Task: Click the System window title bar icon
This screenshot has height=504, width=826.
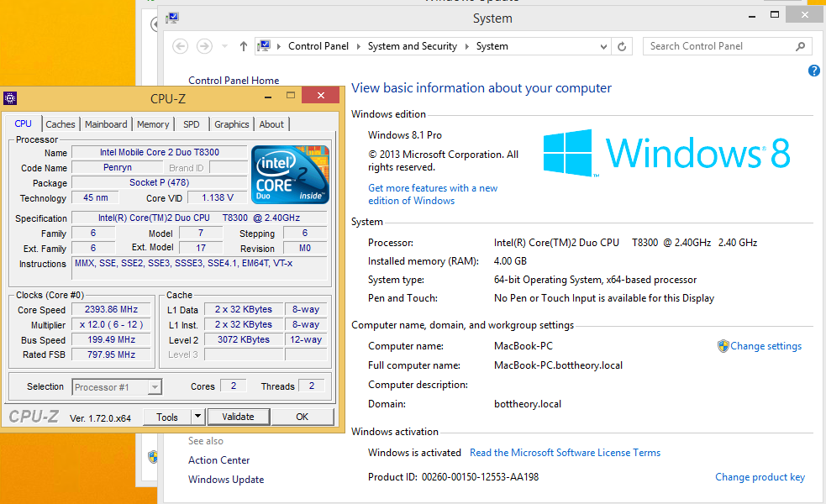Action: [x=172, y=18]
